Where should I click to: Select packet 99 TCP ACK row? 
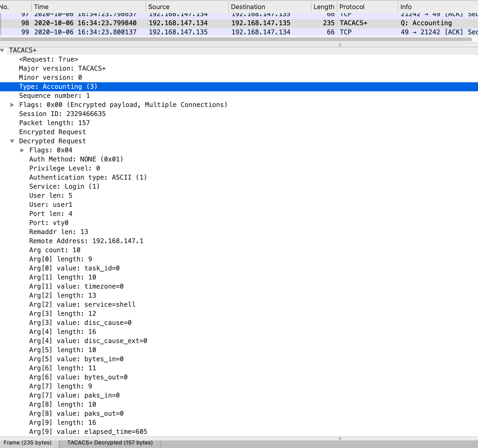239,32
